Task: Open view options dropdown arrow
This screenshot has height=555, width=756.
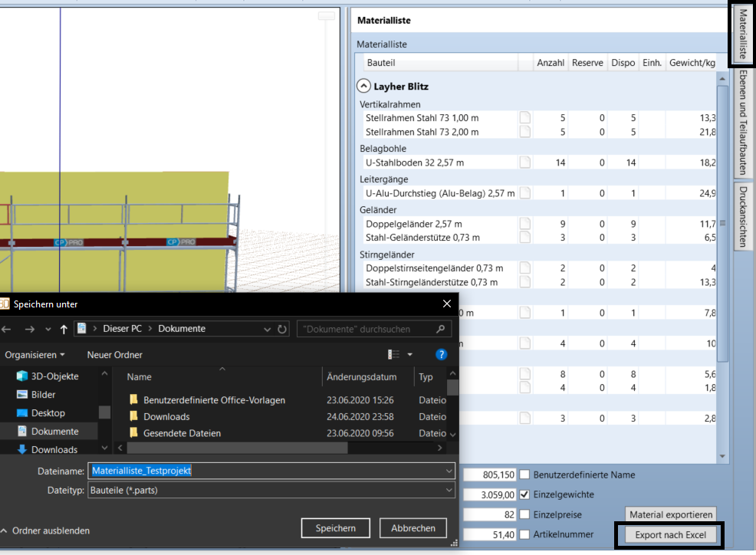Action: [x=410, y=355]
